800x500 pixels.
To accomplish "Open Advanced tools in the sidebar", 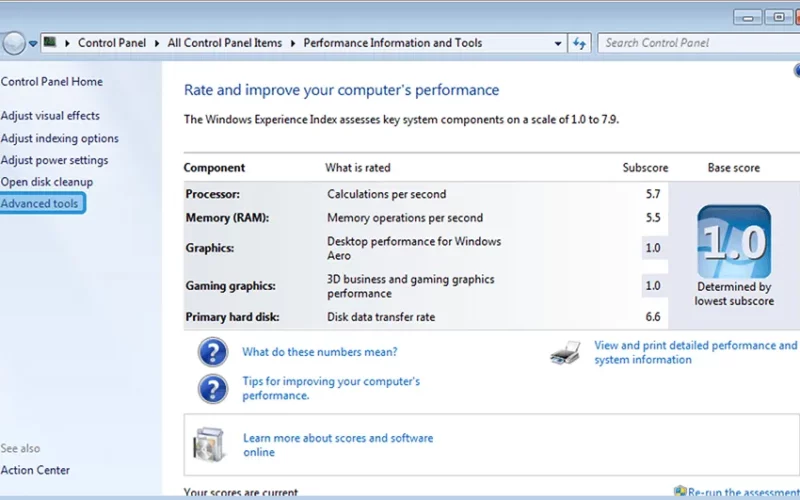I will tap(40, 204).
